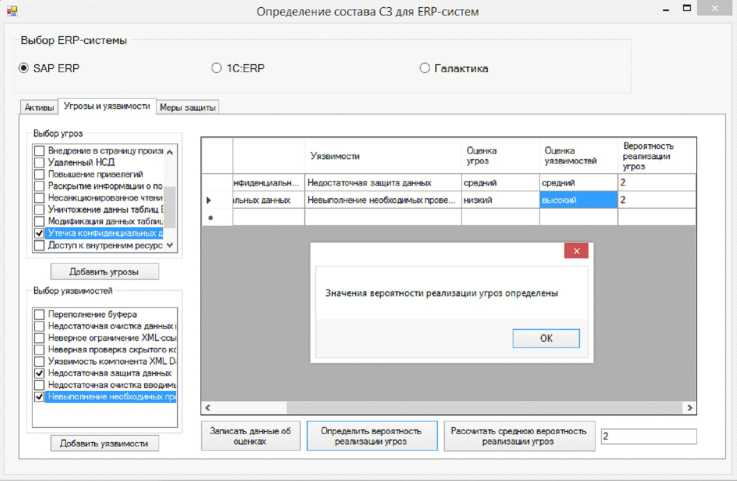Click the application icon in title bar
Image resolution: width=737 pixels, height=481 pixels.
tap(12, 10)
